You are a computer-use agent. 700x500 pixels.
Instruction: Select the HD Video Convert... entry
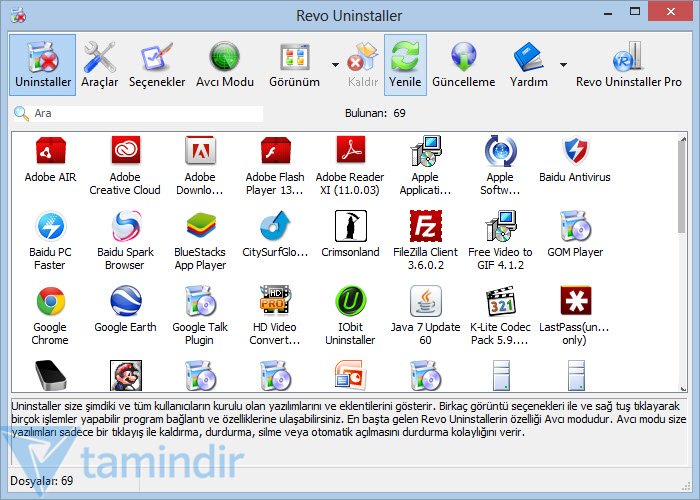coord(275,316)
